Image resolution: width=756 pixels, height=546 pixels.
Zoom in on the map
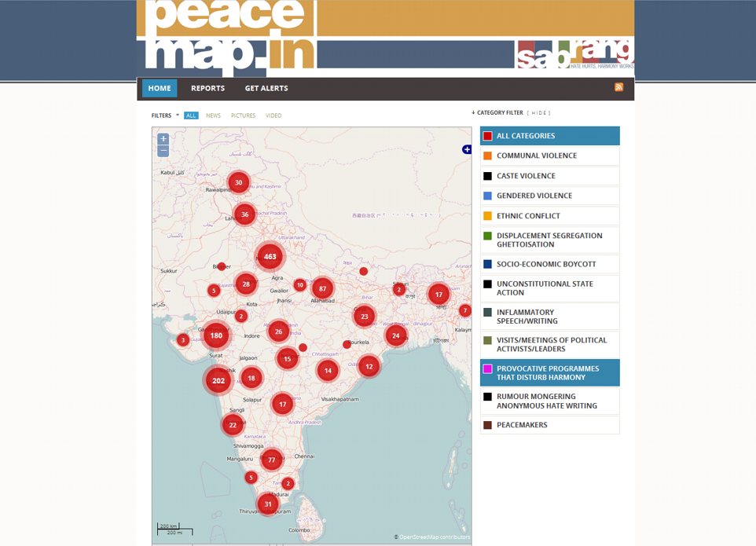tap(163, 139)
